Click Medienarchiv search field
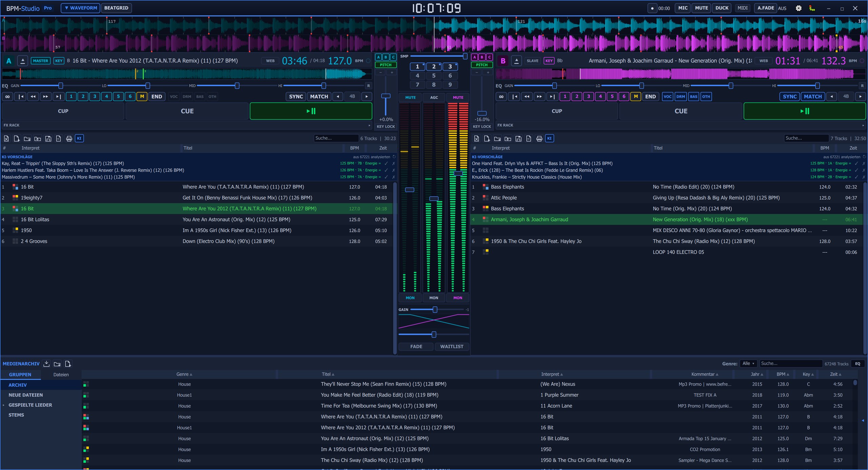 pos(791,364)
